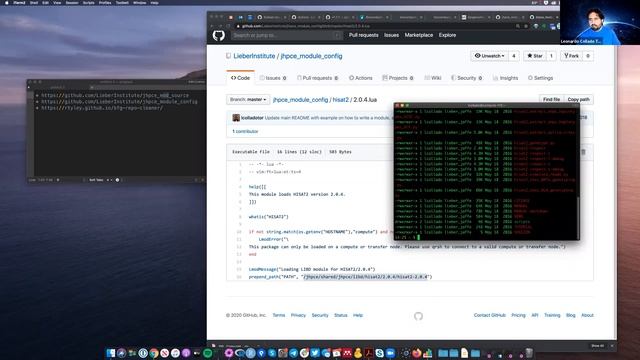Open lcolladotor commit author link
Image resolution: width=640 pixels, height=360 pixels.
pyautogui.click(x=252, y=118)
